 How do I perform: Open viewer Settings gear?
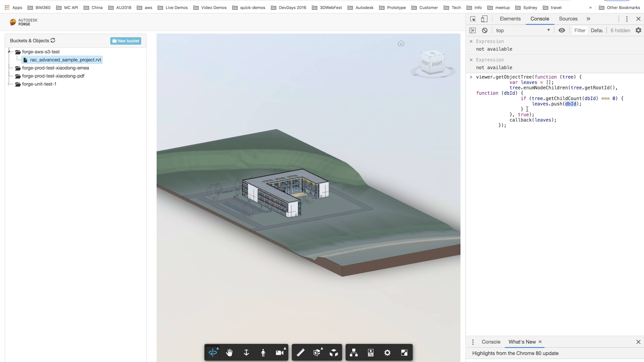[x=387, y=352]
